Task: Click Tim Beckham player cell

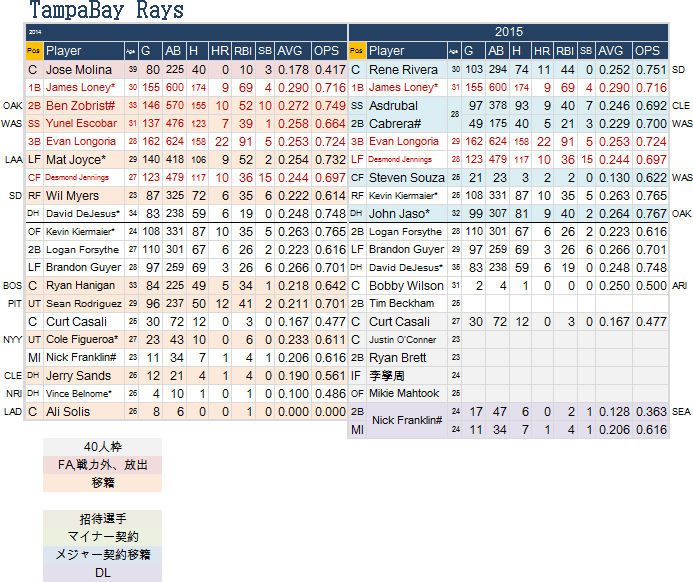Action: [x=407, y=304]
